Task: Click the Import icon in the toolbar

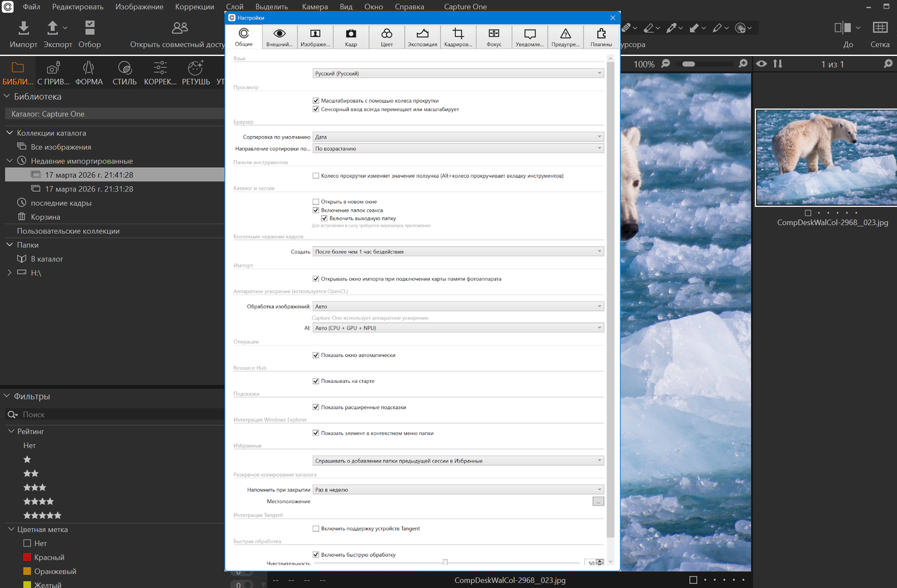Action: [23, 28]
